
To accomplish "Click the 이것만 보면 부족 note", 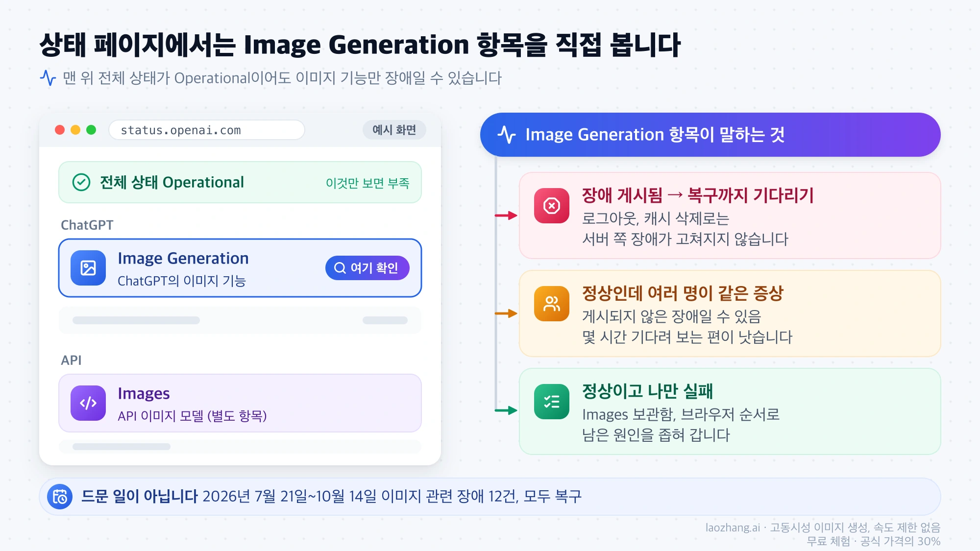I will (367, 183).
